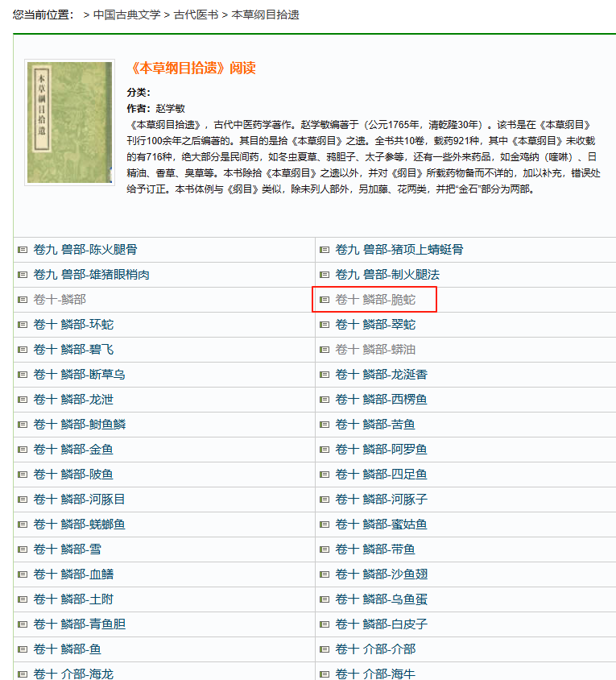Open 古代医书 breadcrumb category
This screenshot has height=680, width=616.
coord(196,15)
